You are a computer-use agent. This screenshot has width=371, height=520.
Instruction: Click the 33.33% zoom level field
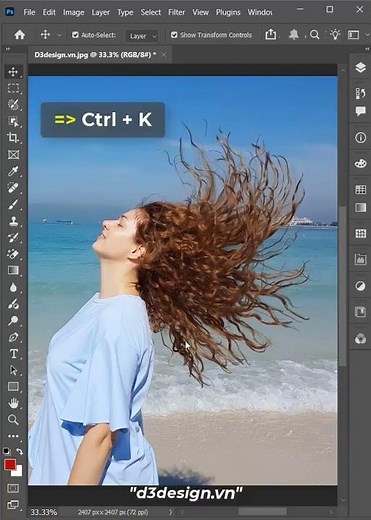pyautogui.click(x=44, y=512)
